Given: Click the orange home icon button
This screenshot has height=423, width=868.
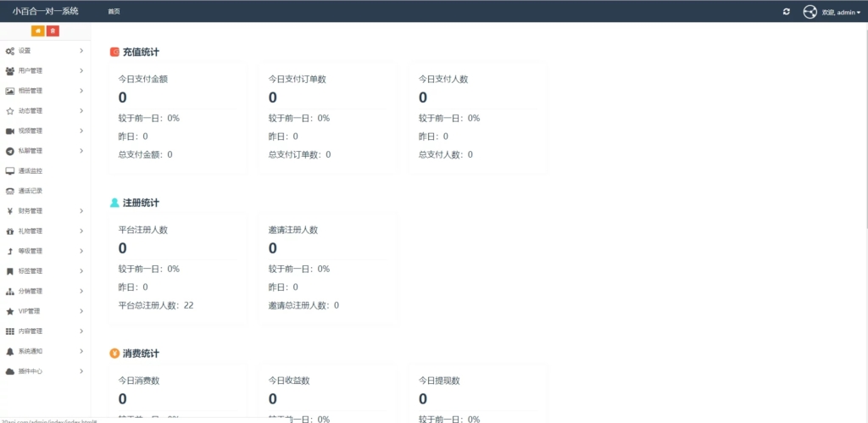Looking at the screenshot, I should (38, 31).
